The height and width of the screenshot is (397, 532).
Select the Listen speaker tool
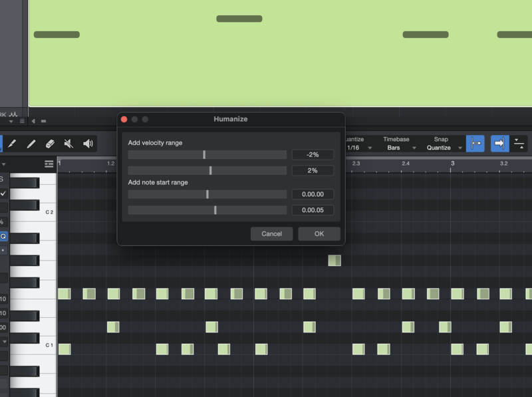point(88,144)
